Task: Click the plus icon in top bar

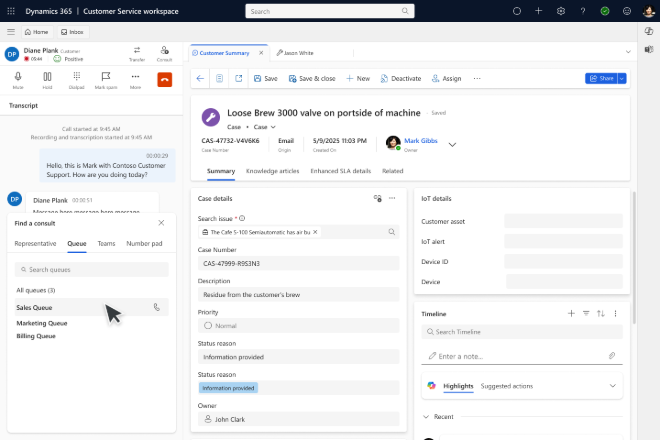Action: [x=538, y=11]
